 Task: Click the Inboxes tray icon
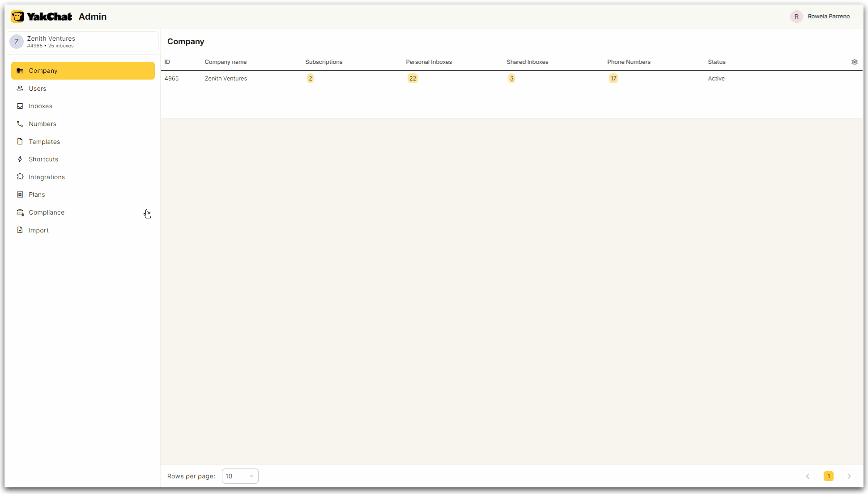(x=20, y=106)
